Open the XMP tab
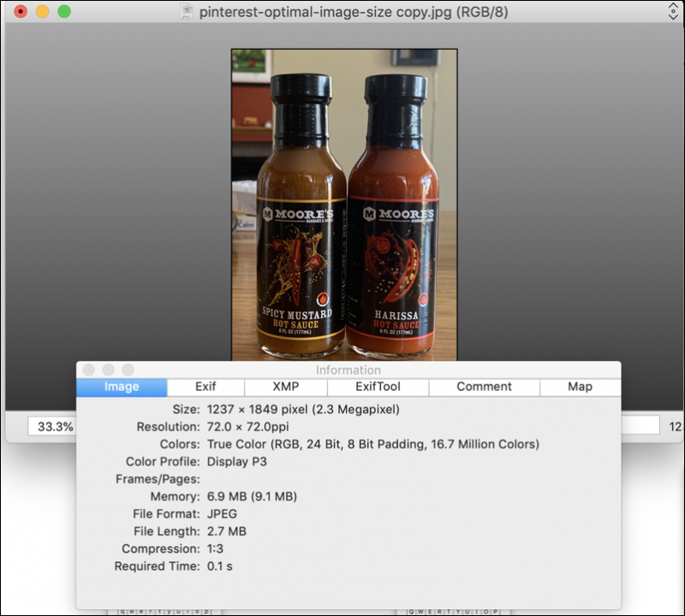Image resolution: width=685 pixels, height=616 pixels. point(286,387)
